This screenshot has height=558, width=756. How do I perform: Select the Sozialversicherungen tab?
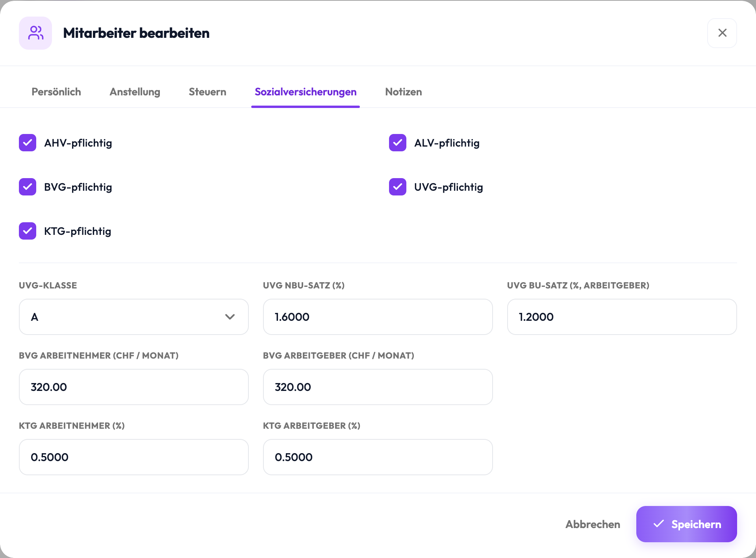pos(306,92)
